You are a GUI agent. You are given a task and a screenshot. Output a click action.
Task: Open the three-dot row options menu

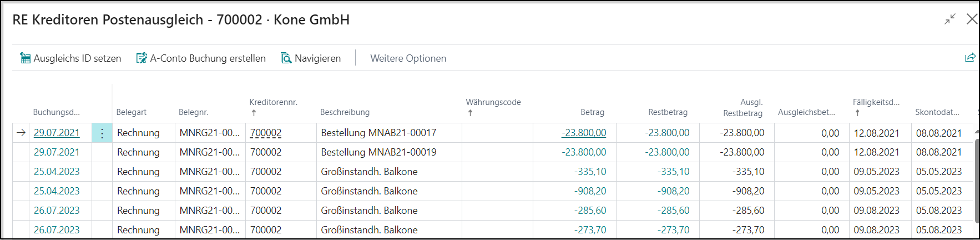click(x=102, y=133)
